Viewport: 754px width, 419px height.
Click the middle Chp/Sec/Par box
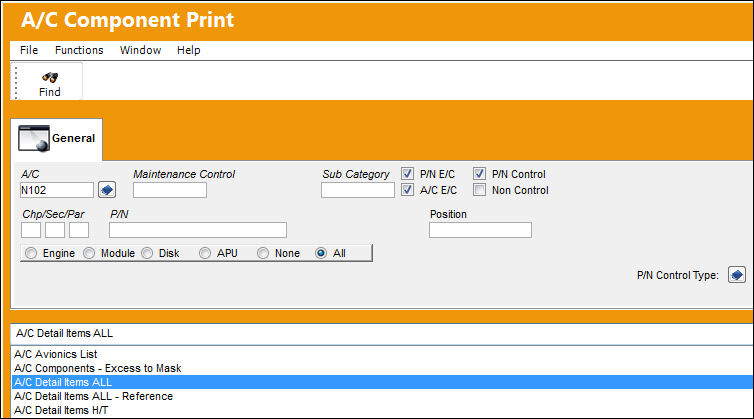click(55, 230)
